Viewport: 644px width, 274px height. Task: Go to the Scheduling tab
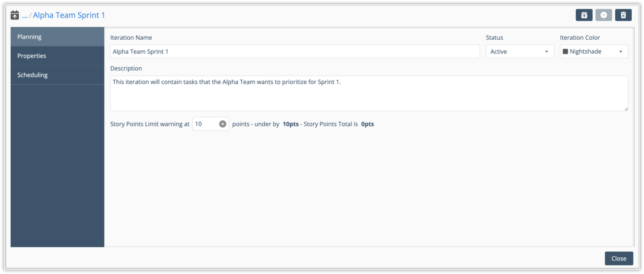pos(57,75)
